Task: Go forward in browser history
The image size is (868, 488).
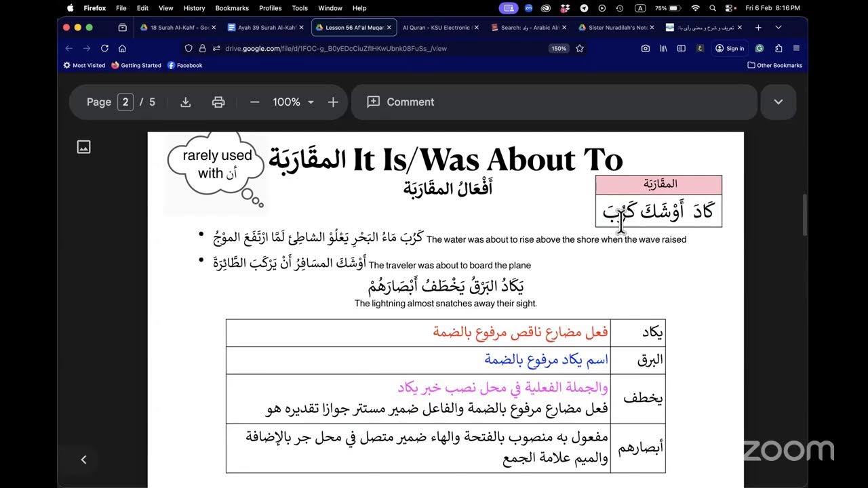Action: 87,48
